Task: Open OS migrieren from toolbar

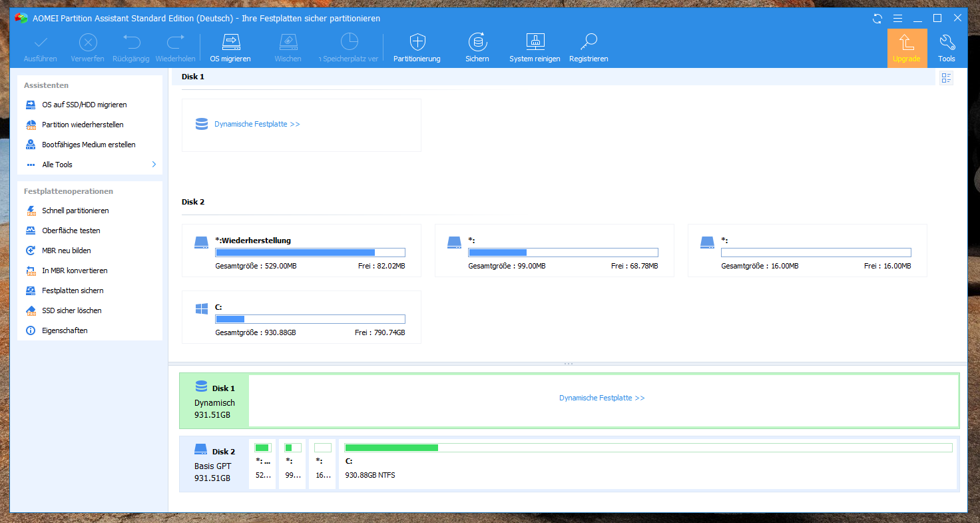Action: (x=230, y=48)
